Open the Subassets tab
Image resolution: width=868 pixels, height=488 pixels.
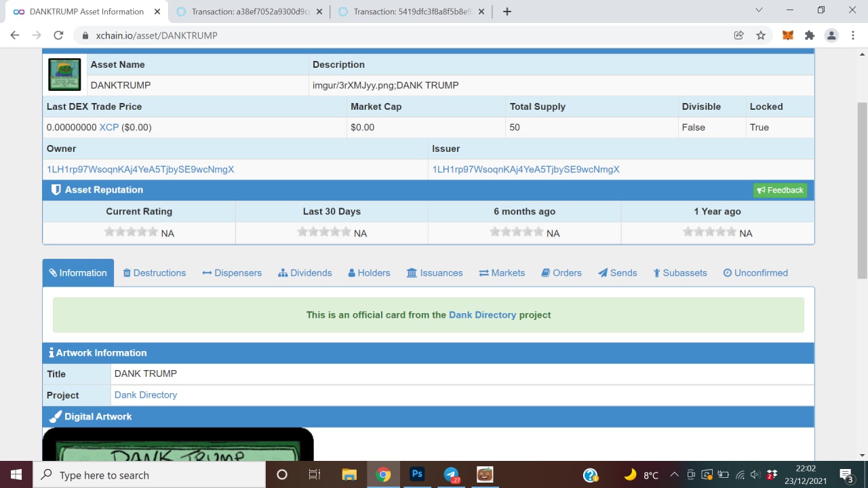680,272
